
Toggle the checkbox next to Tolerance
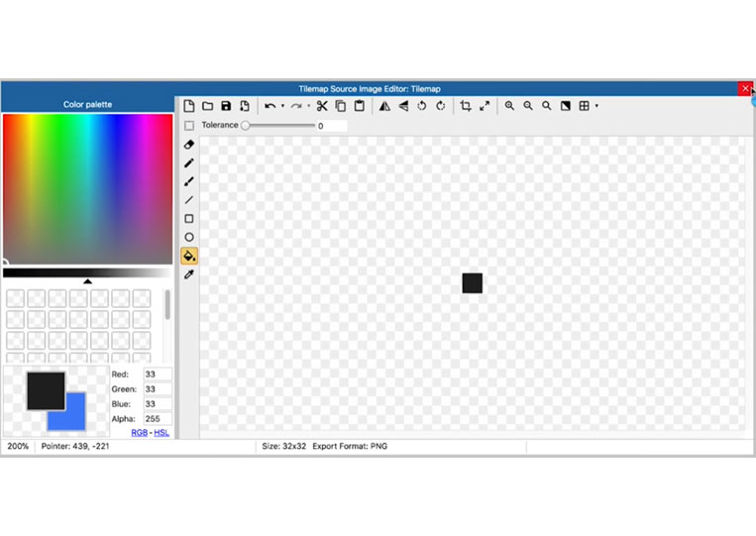pos(189,126)
